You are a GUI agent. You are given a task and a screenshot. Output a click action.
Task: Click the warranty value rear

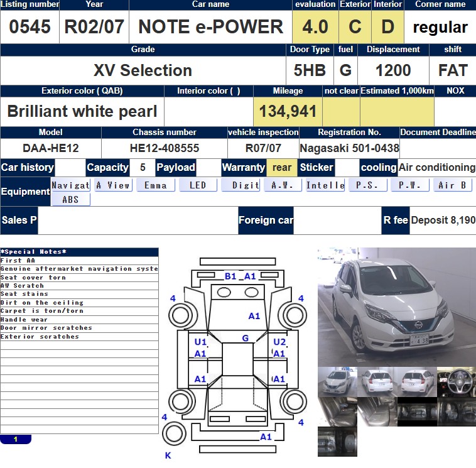[x=282, y=167]
